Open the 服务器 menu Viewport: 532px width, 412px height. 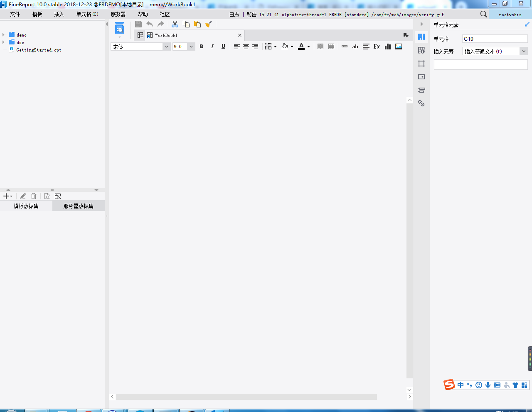pos(118,14)
